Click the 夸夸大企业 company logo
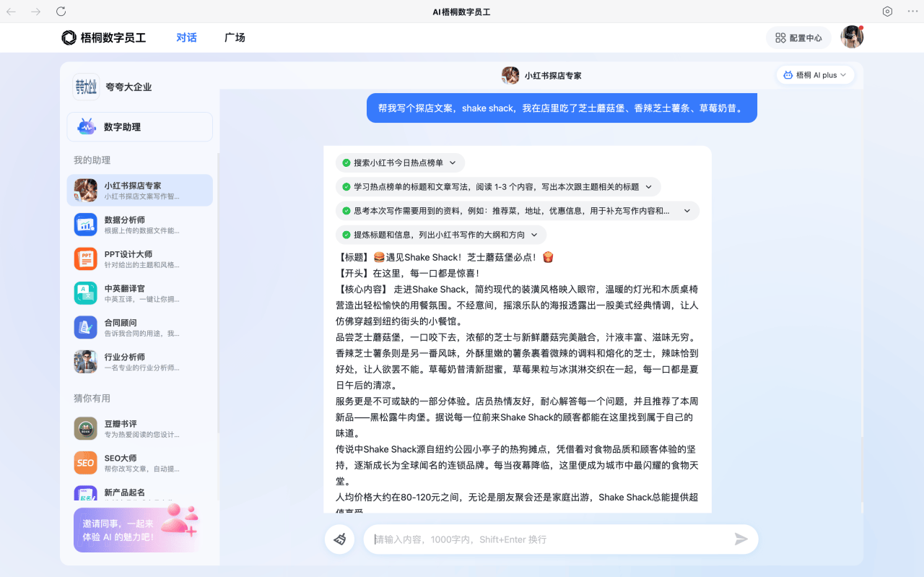 86,87
